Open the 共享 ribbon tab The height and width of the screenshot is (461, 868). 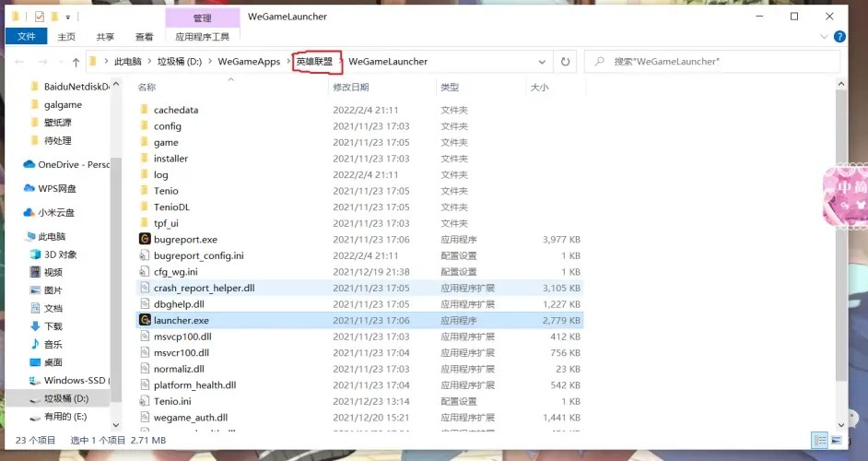click(x=105, y=37)
